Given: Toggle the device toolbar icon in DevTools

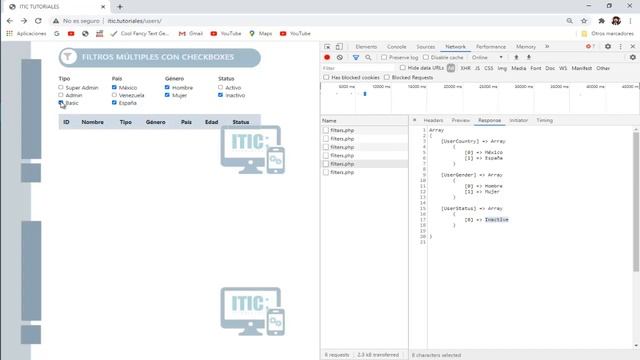Looking at the screenshot, I should click(x=339, y=47).
